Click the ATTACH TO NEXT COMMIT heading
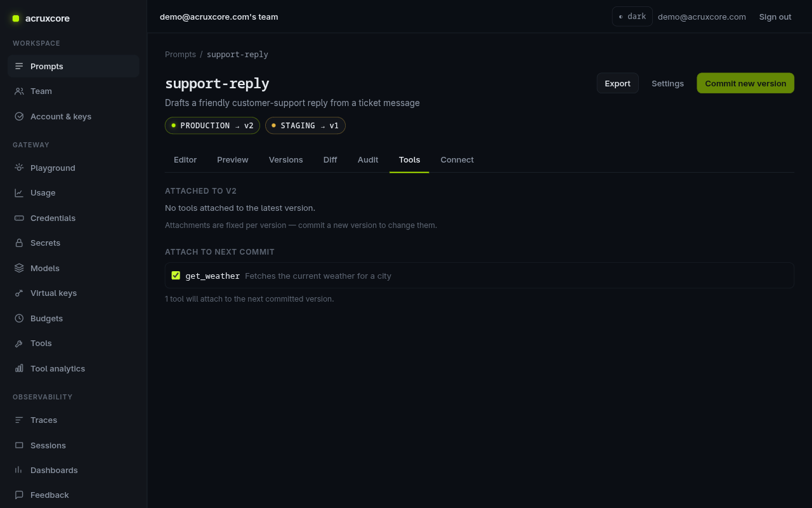The image size is (812, 508). coord(219,252)
